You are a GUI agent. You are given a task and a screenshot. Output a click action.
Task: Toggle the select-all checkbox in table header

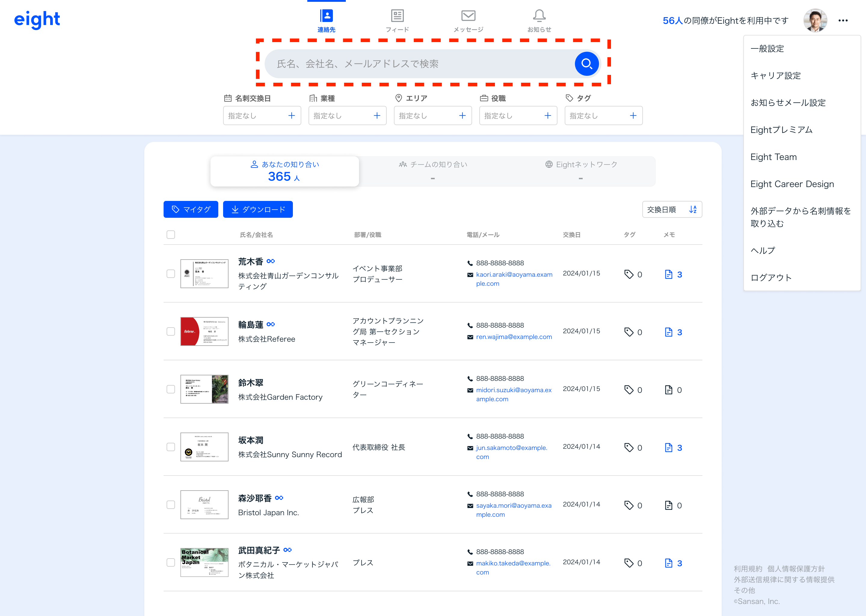pyautogui.click(x=170, y=235)
